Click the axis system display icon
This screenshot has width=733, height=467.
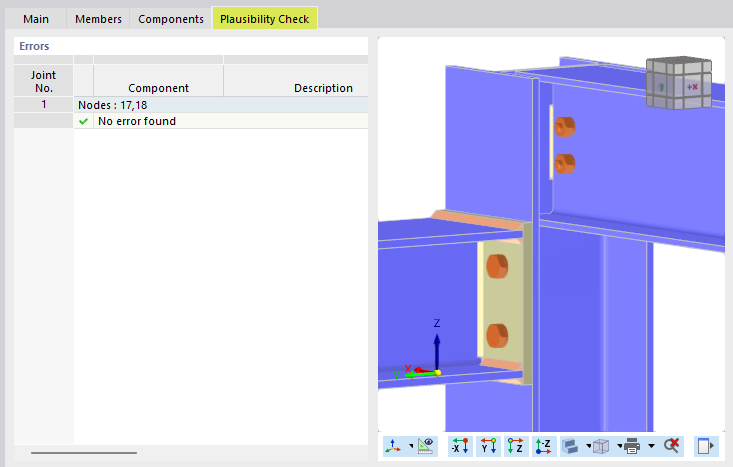(393, 446)
